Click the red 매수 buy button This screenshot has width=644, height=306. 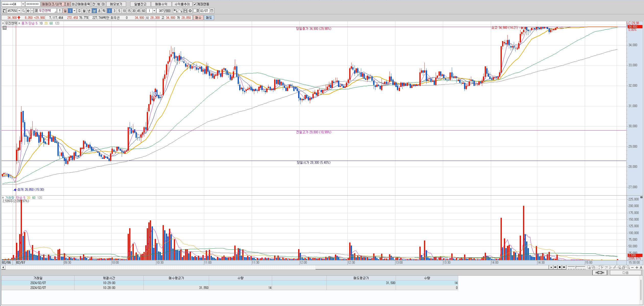[198, 18]
